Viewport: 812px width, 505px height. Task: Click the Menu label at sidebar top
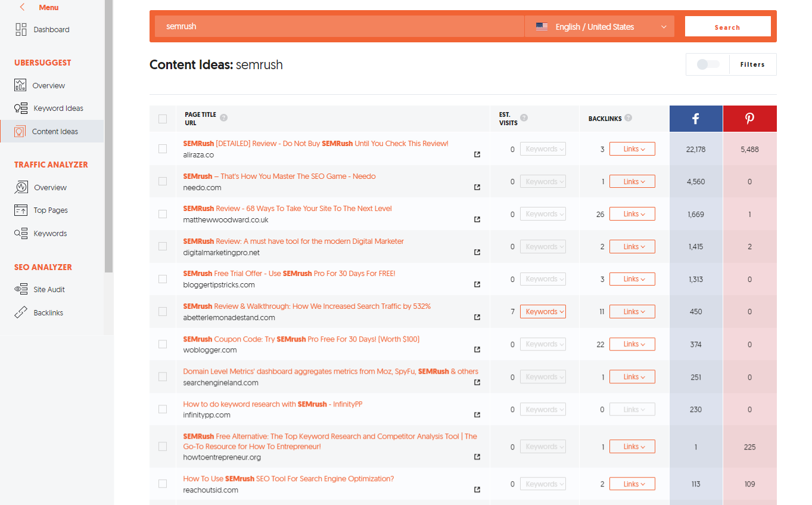coord(49,8)
